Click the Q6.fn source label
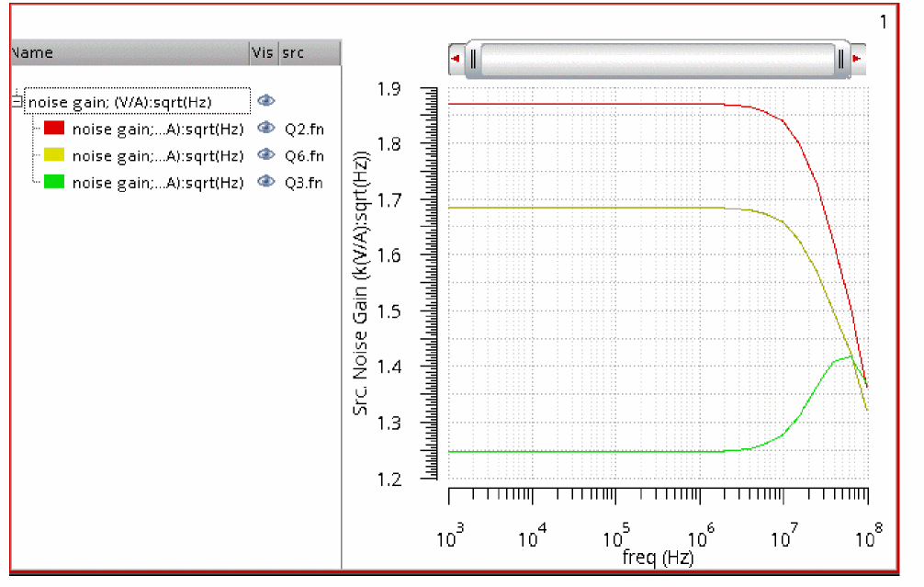The height and width of the screenshot is (587, 924). point(304,156)
